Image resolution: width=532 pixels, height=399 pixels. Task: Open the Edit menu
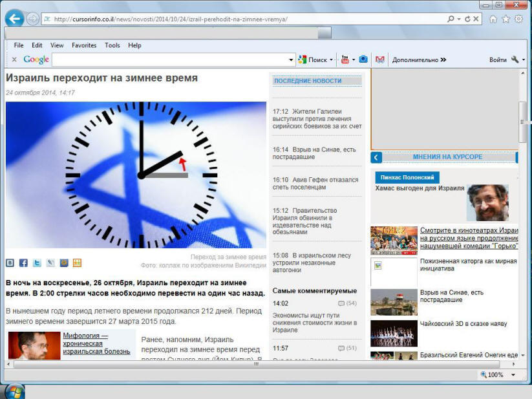(x=37, y=45)
